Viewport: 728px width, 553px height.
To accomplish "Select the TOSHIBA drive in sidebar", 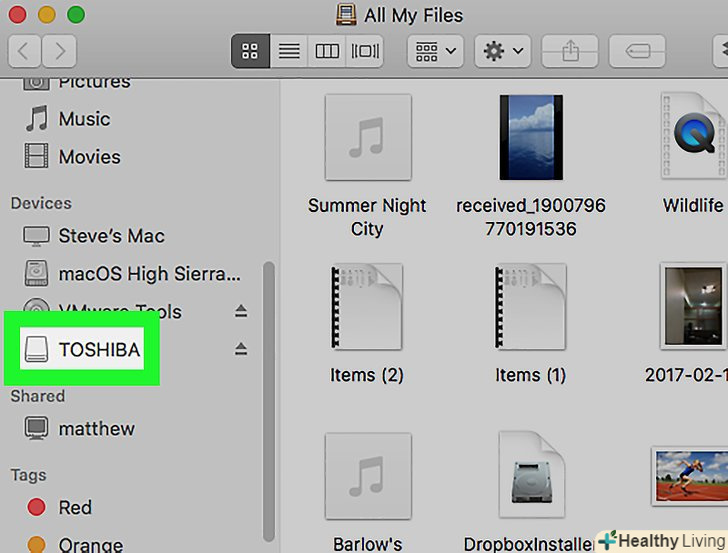I will pos(82,349).
